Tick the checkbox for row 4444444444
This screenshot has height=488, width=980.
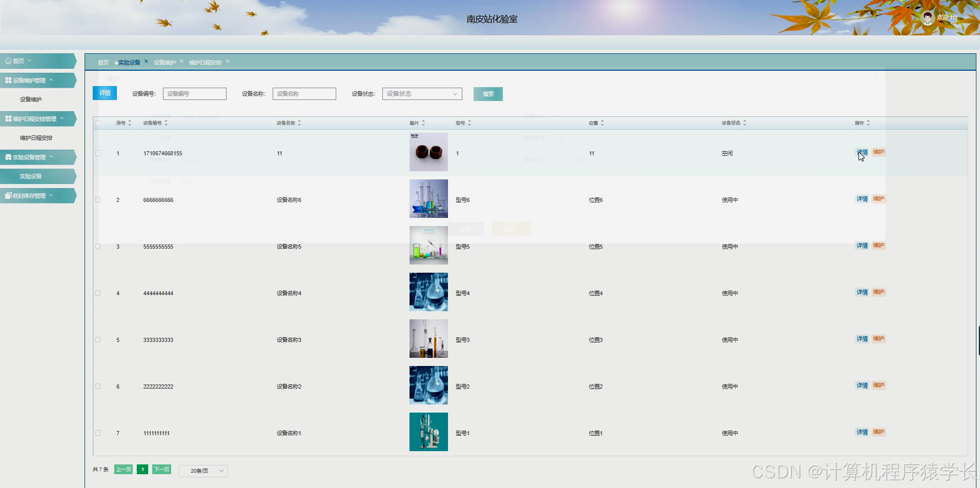pos(98,293)
